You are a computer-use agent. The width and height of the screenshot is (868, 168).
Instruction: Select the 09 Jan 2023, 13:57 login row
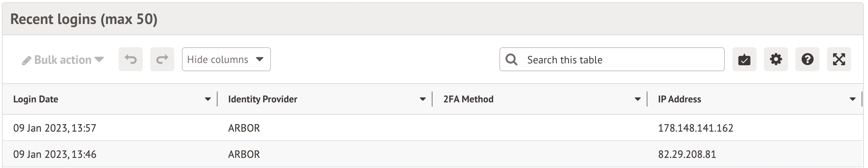click(x=55, y=128)
